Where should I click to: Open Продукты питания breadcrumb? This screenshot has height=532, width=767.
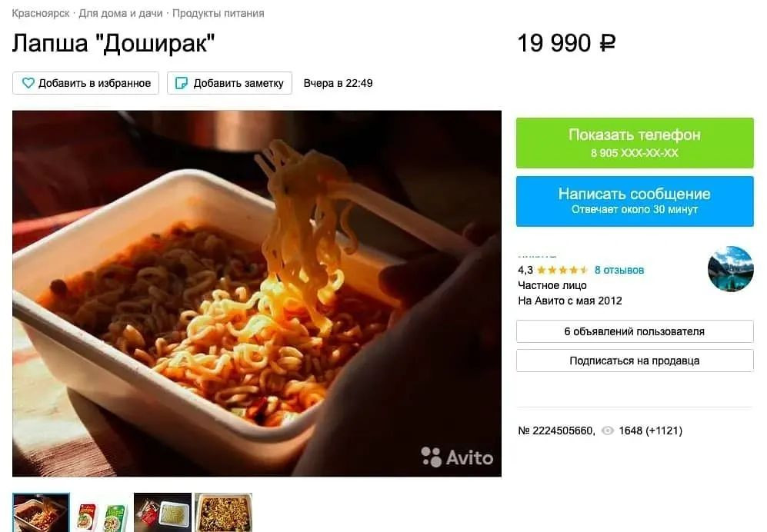pyautogui.click(x=218, y=13)
